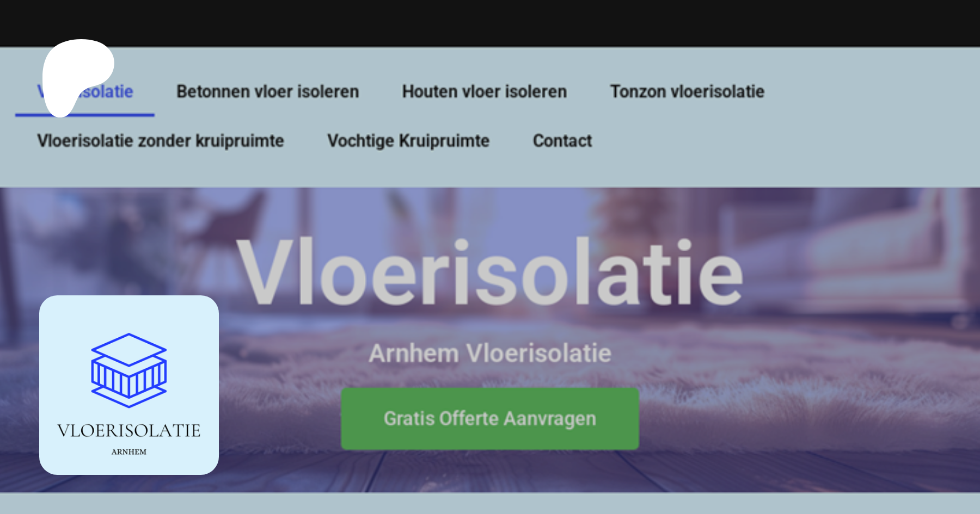Open Tonzon vloerisolatie menu item

(x=687, y=92)
